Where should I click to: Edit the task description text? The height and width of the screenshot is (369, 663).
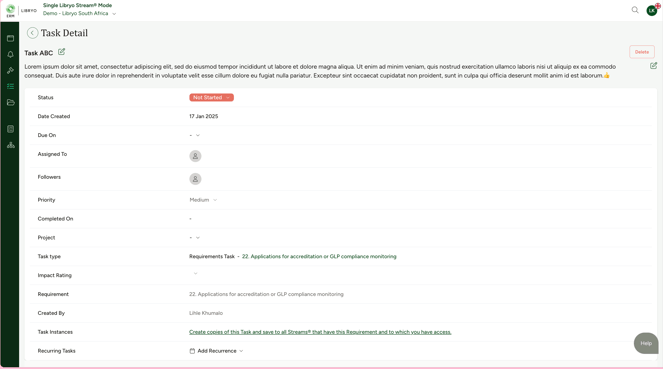653,66
